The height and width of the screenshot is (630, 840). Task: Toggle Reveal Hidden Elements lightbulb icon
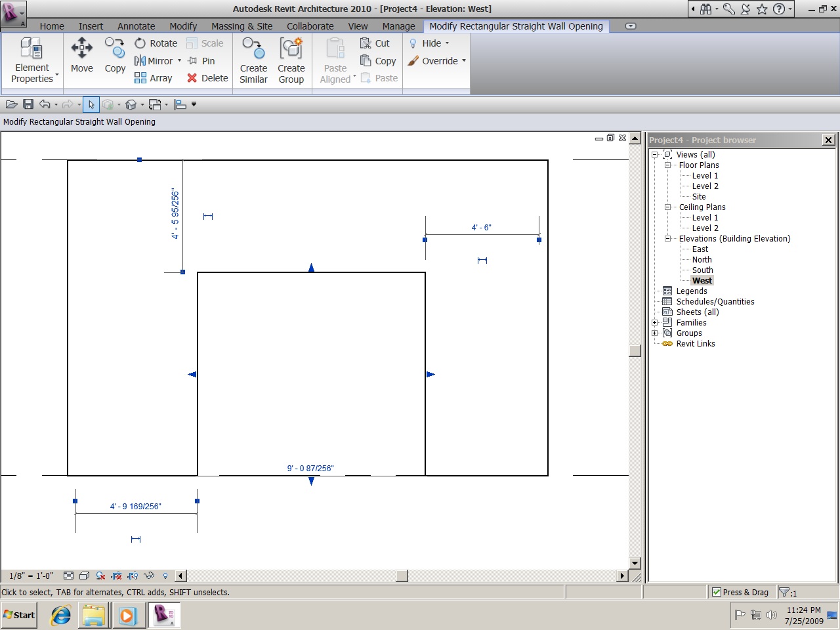165,576
